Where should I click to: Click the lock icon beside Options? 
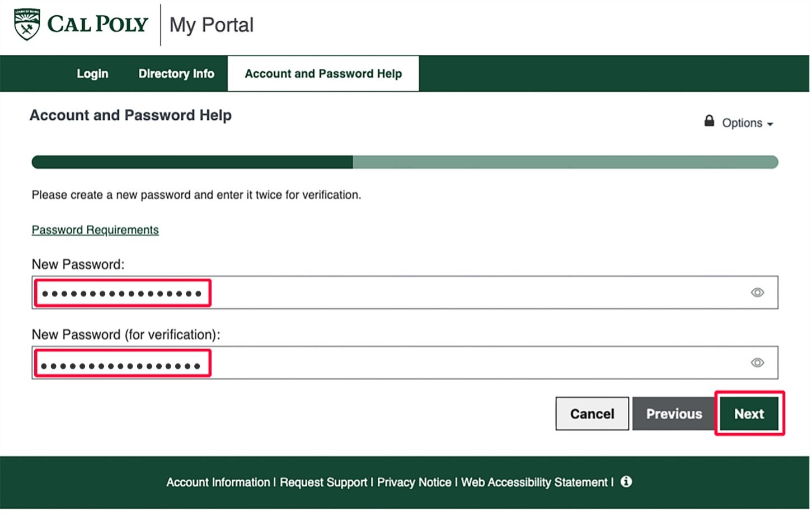710,121
